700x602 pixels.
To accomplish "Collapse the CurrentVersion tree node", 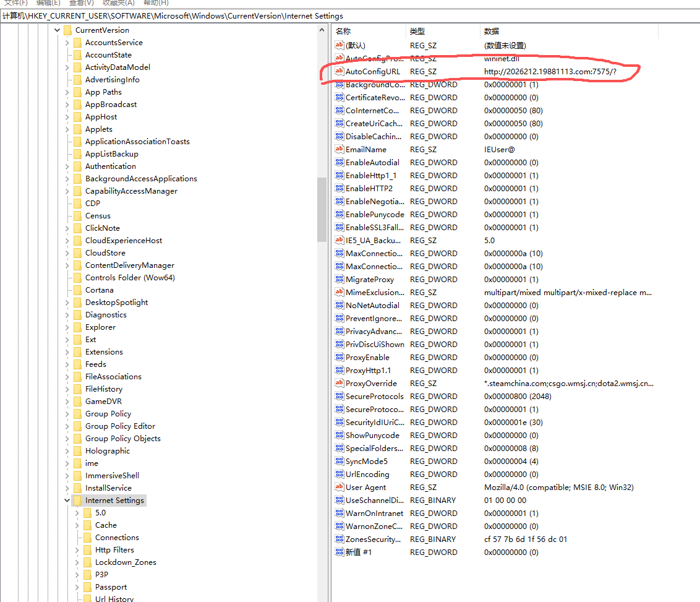I will (x=57, y=30).
